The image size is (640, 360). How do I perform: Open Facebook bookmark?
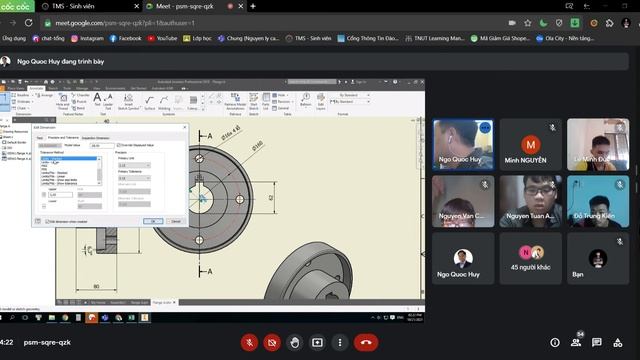125,38
